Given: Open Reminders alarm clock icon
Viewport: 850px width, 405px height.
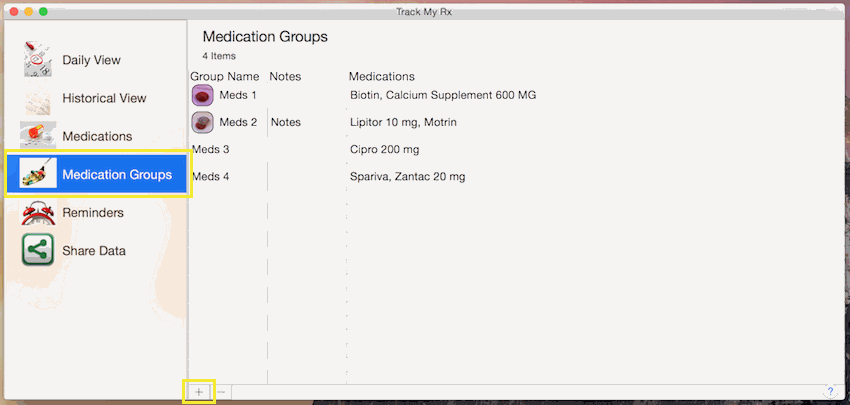Looking at the screenshot, I should coord(38,213).
